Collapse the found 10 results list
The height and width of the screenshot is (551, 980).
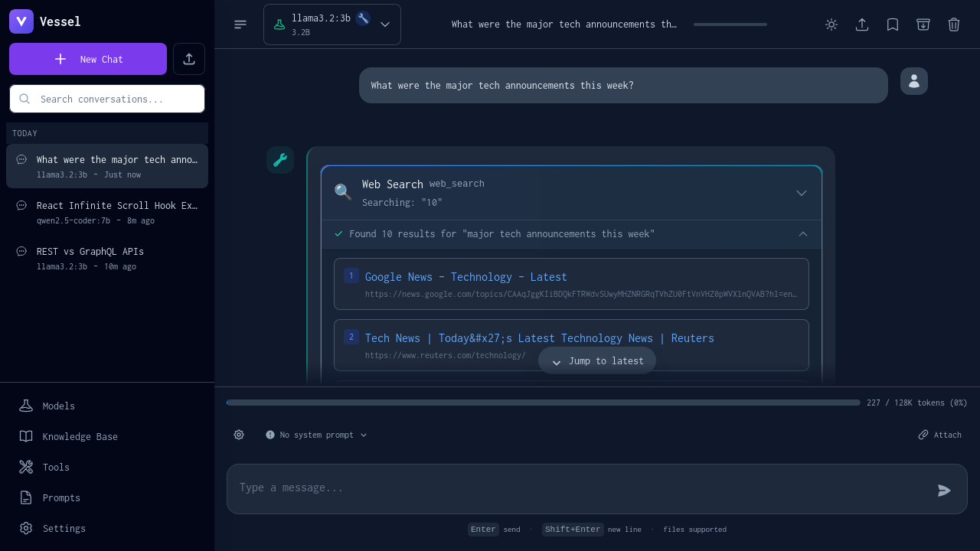pos(802,234)
